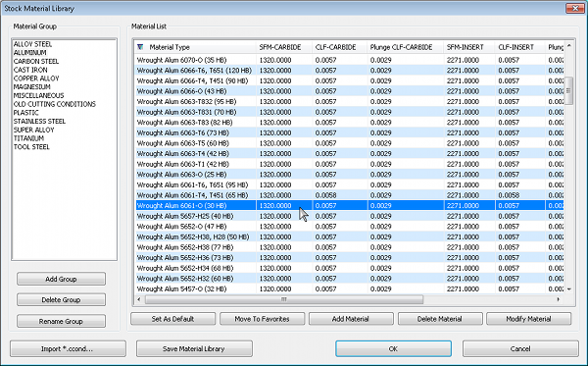Sort by CLF-INSERT column header

[x=519, y=47]
